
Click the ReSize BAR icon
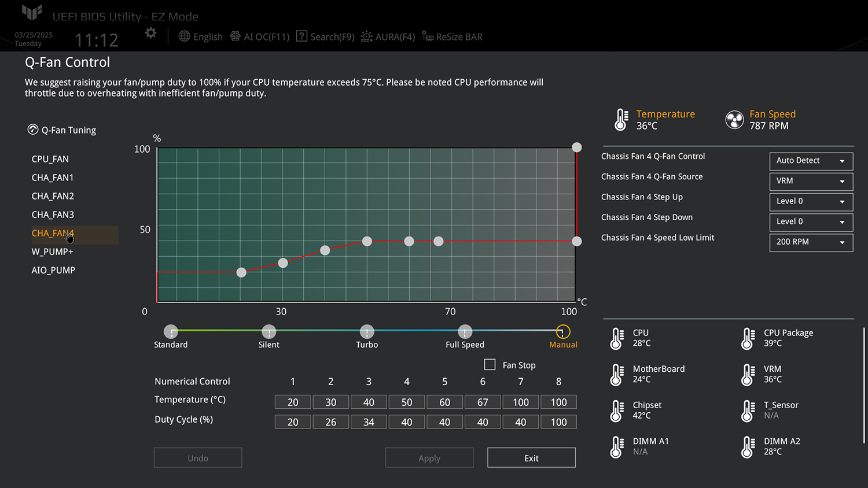tap(427, 36)
